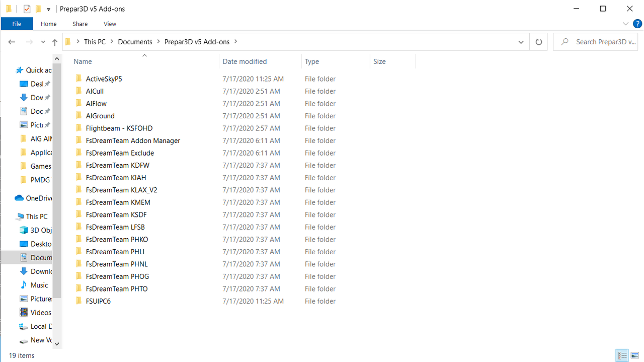
Task: Open pinned Desktop under Quick access
Action: 35,84
